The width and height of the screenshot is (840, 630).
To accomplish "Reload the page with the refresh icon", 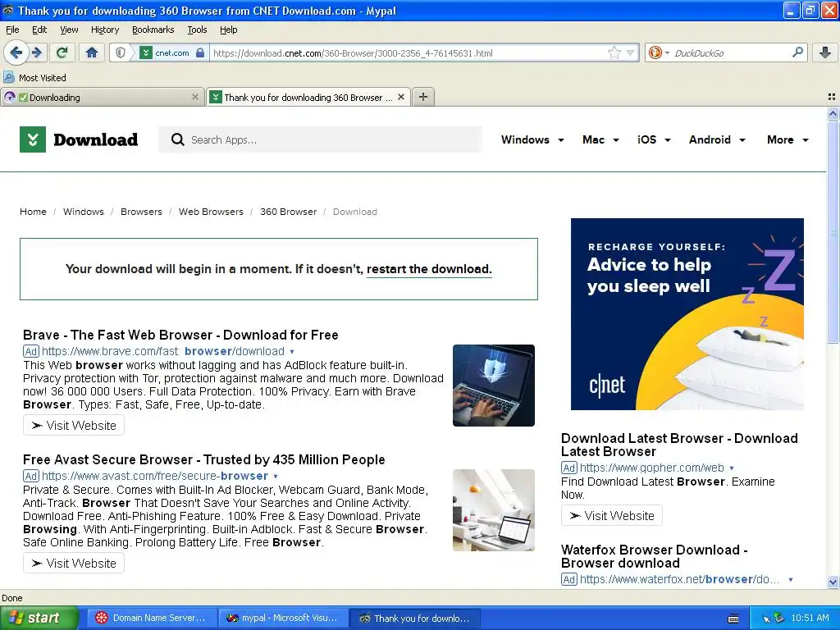I will click(x=62, y=52).
